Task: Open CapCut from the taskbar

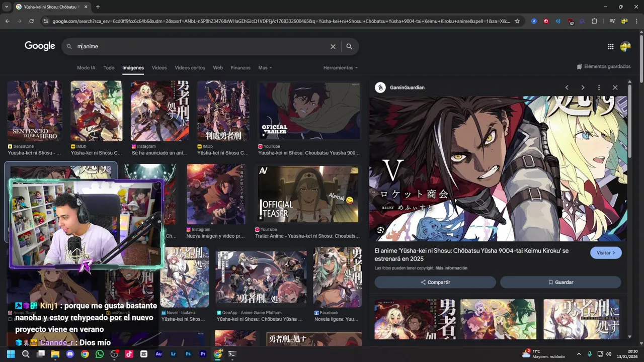Action: (144, 354)
